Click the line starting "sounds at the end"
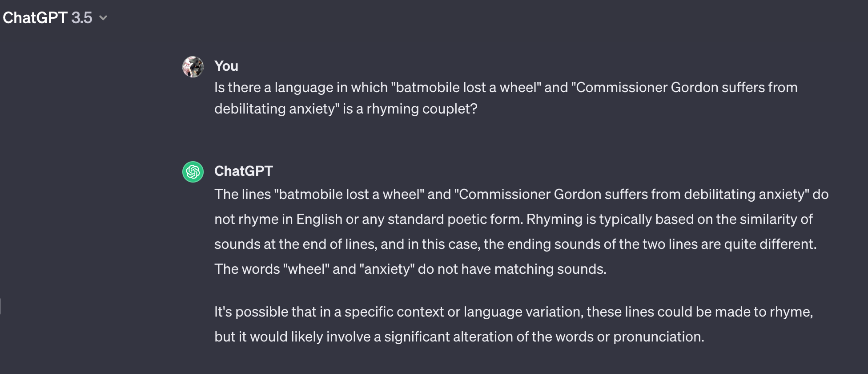868x374 pixels. pyautogui.click(x=515, y=244)
